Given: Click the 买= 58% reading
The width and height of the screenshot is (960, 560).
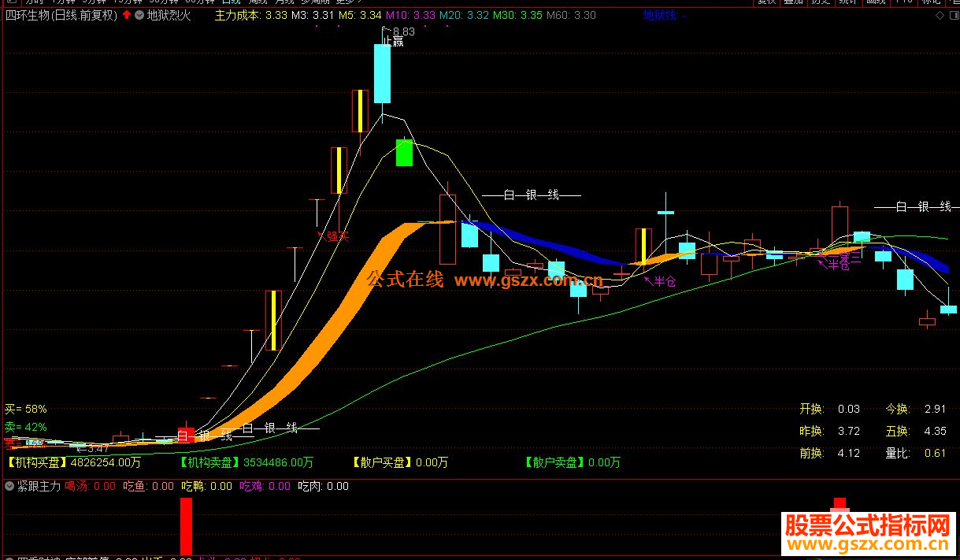Looking at the screenshot, I should (26, 409).
